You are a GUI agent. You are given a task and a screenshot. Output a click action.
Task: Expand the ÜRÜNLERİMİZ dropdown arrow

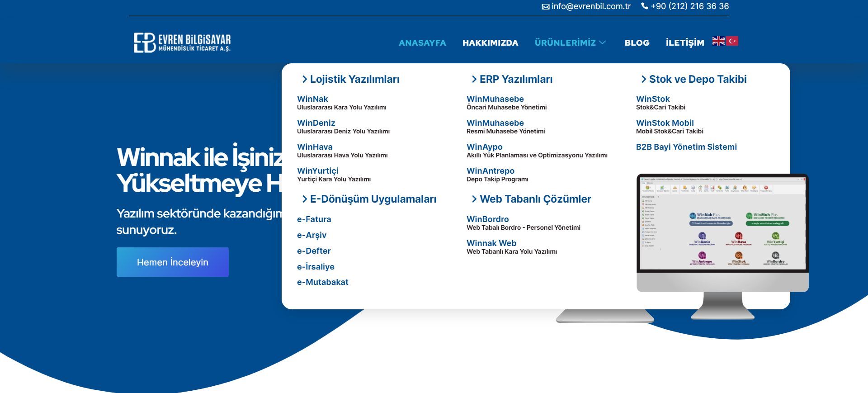603,43
